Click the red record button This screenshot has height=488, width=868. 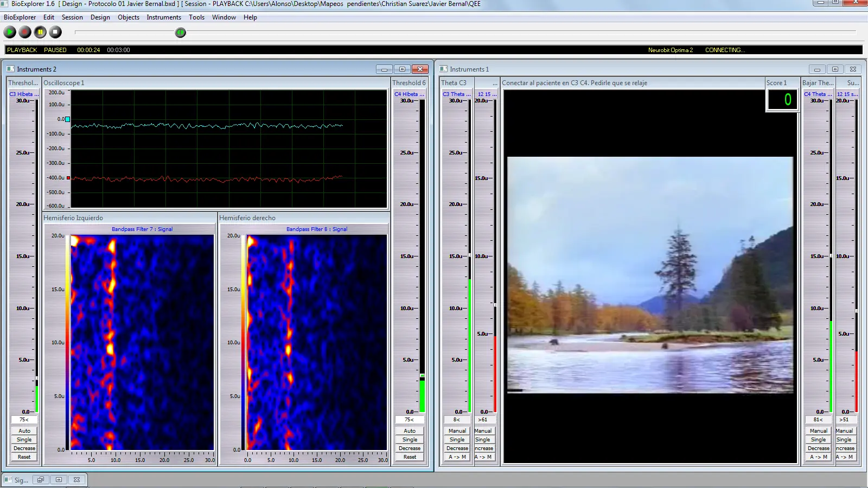(25, 32)
